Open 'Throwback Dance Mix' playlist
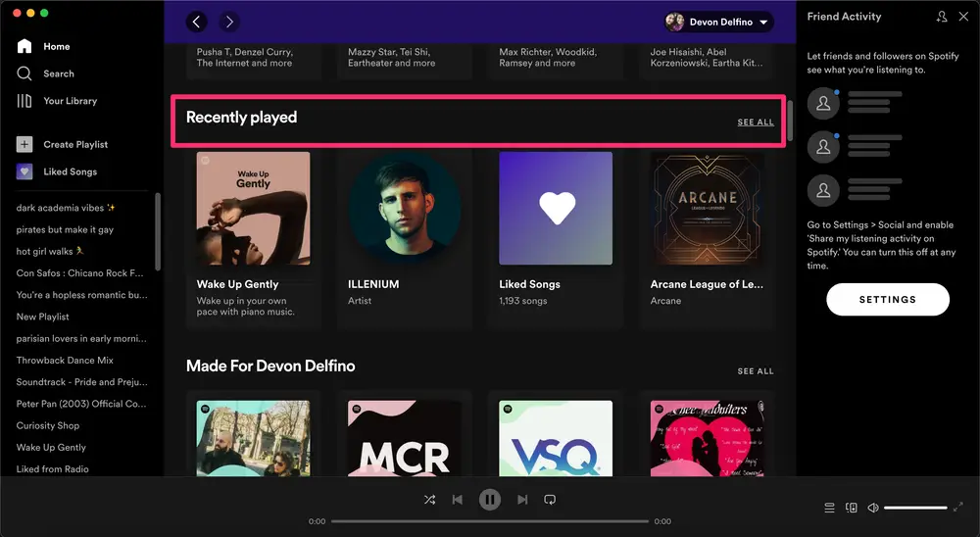This screenshot has height=537, width=980. (x=65, y=360)
